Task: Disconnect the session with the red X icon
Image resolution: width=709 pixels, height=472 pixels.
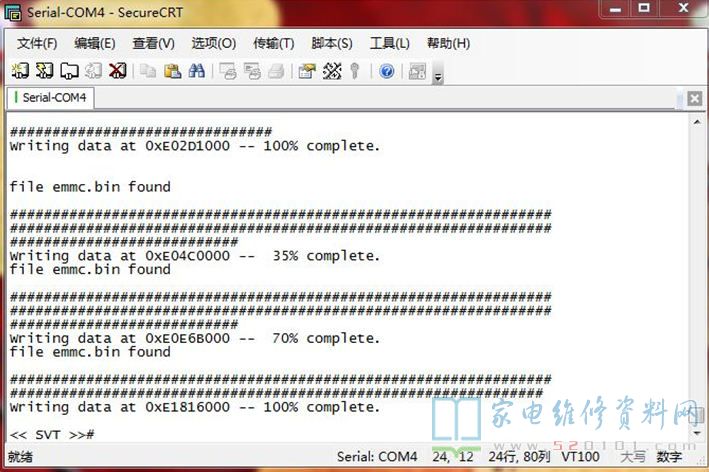Action: tap(118, 71)
